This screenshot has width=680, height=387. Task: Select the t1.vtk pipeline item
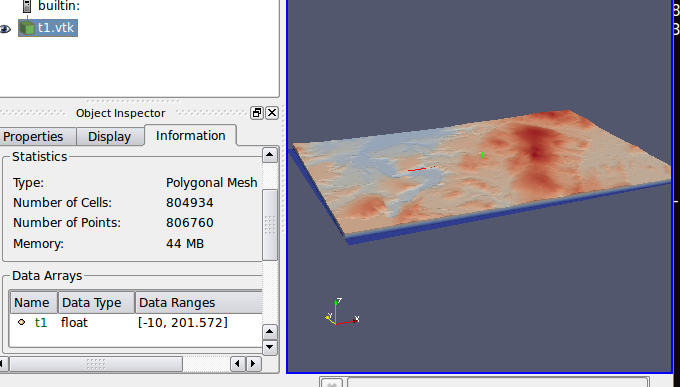pyautogui.click(x=48, y=28)
